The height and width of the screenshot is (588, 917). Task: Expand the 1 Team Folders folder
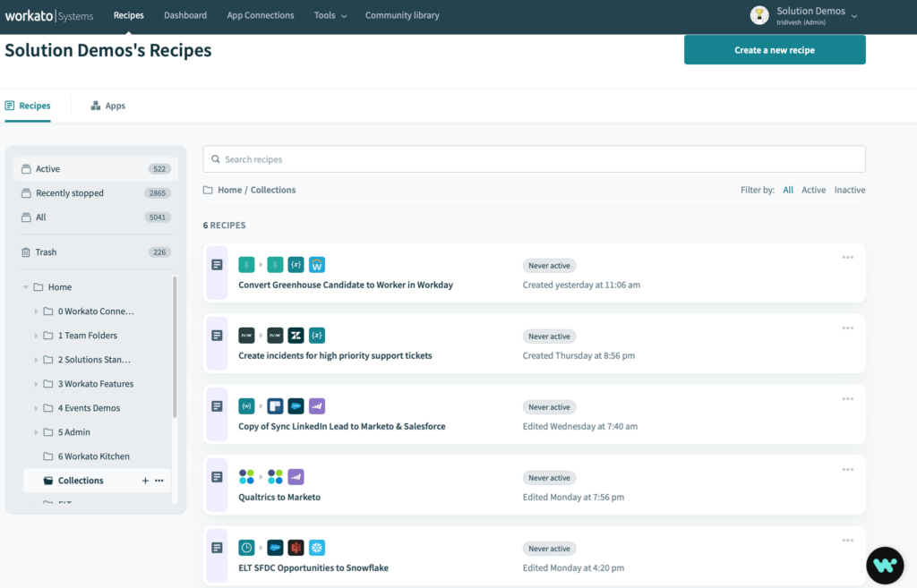38,335
